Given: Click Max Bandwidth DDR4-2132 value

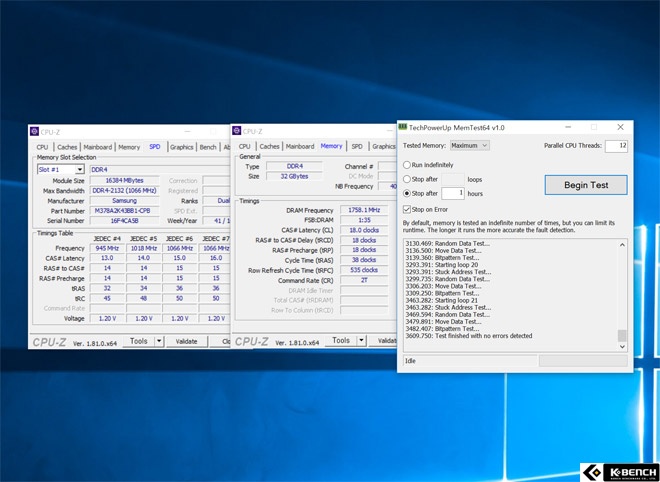Looking at the screenshot, I should (125, 191).
